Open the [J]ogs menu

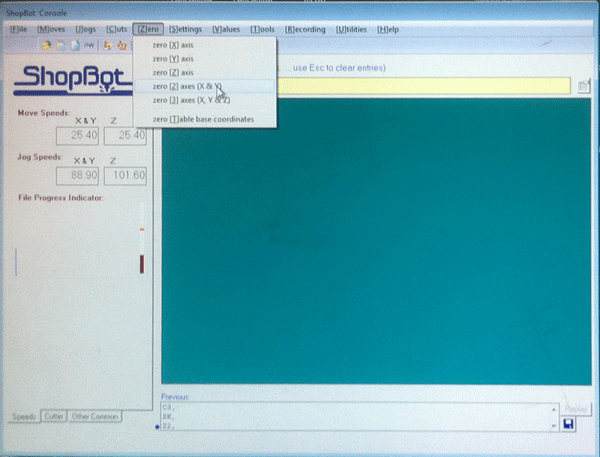(x=85, y=29)
